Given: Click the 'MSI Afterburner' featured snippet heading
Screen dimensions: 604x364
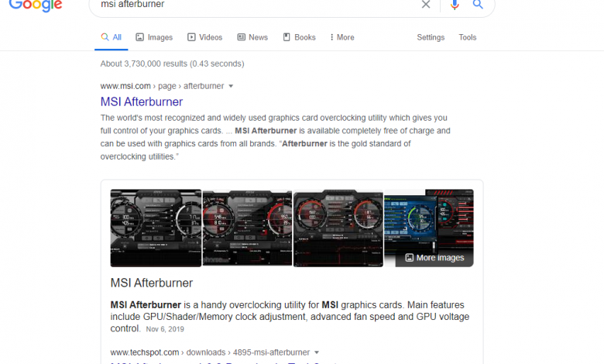Looking at the screenshot, I should tap(151, 283).
